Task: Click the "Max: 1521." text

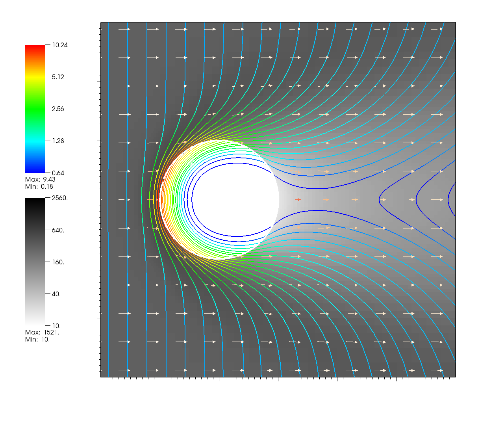Action: click(x=42, y=333)
